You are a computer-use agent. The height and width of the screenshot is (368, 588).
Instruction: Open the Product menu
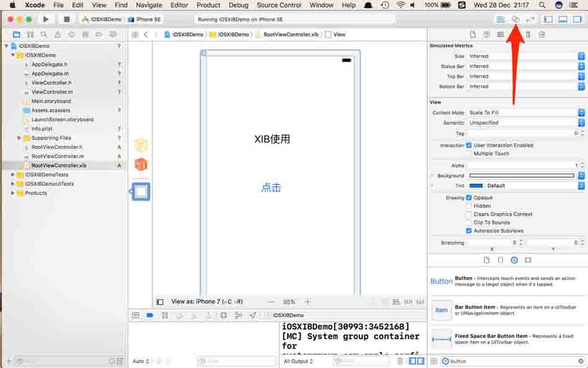tap(208, 5)
